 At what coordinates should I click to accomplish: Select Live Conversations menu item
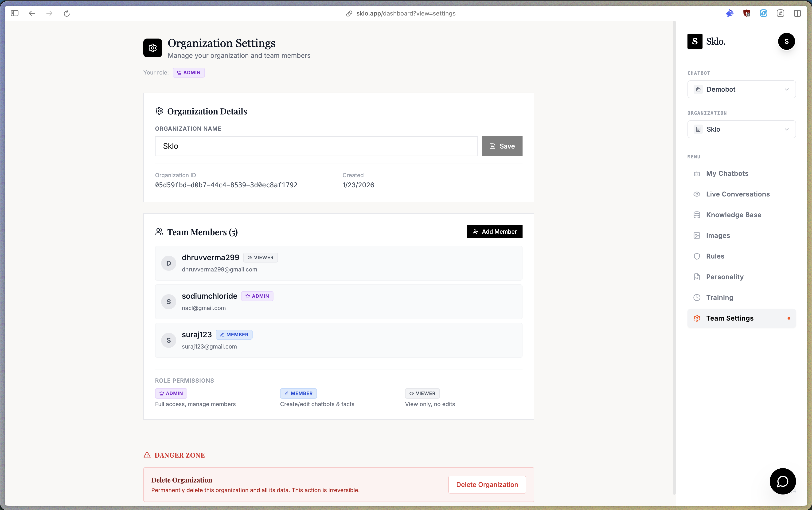click(738, 194)
